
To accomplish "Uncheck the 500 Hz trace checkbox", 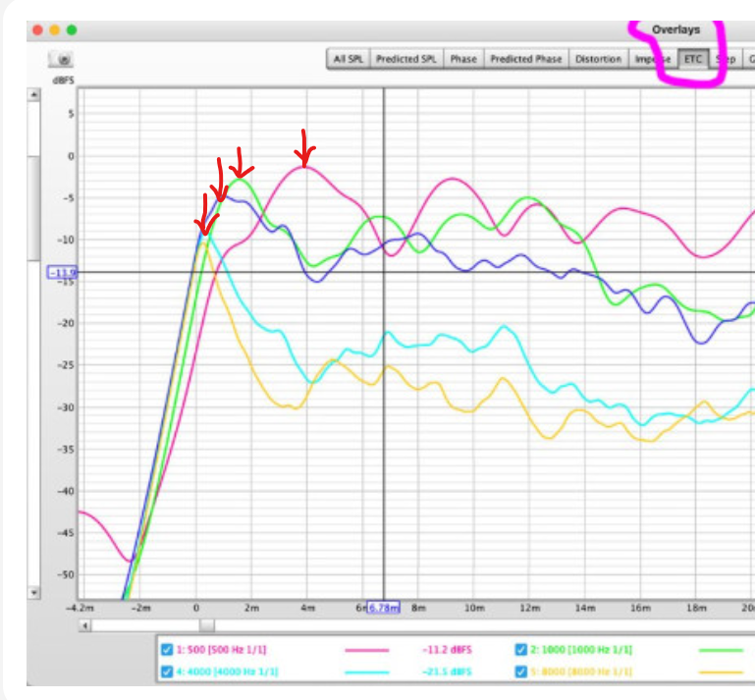I will [x=167, y=650].
